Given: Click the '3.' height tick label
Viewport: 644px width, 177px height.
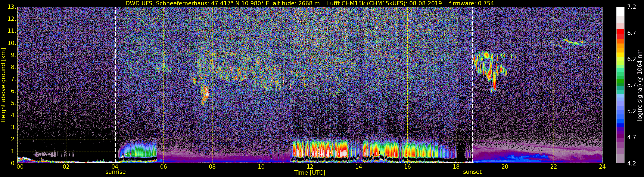Looking at the screenshot, I should tap(13, 127).
